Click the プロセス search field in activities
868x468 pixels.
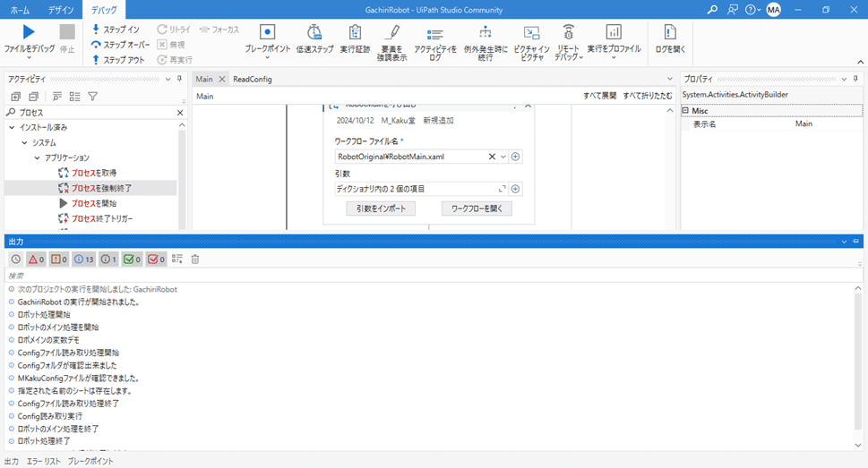tap(95, 112)
